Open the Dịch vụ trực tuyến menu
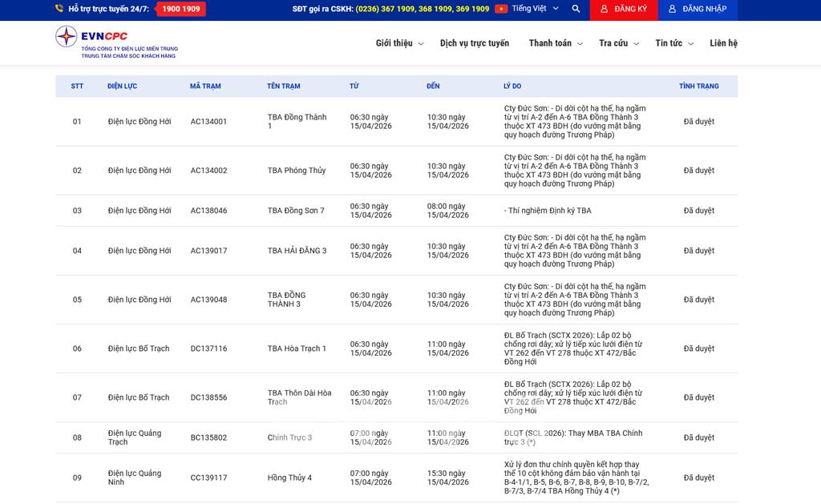The height and width of the screenshot is (504, 821). point(474,43)
